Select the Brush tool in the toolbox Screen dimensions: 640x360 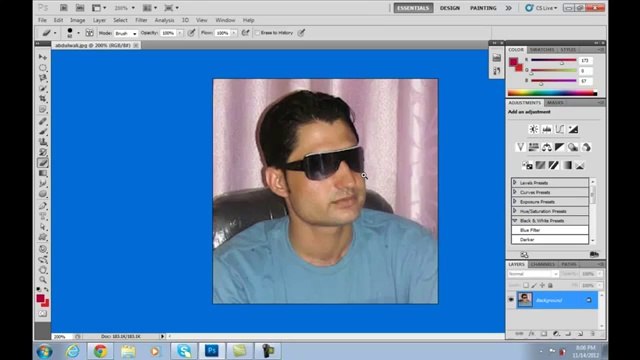(43, 131)
